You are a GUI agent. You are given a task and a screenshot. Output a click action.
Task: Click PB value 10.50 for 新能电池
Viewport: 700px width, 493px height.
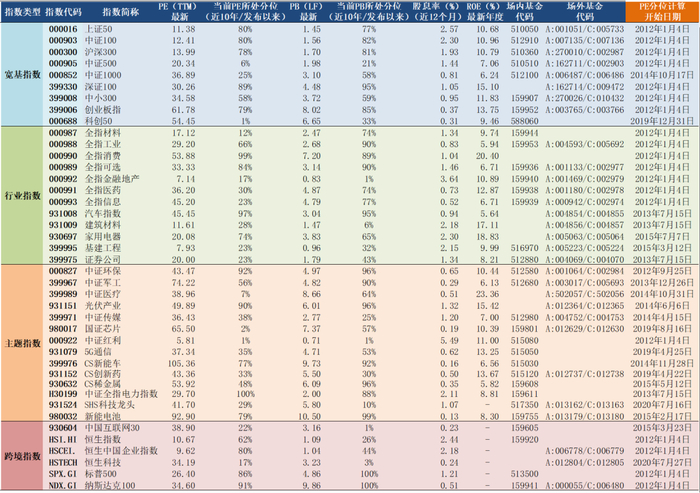tap(309, 416)
